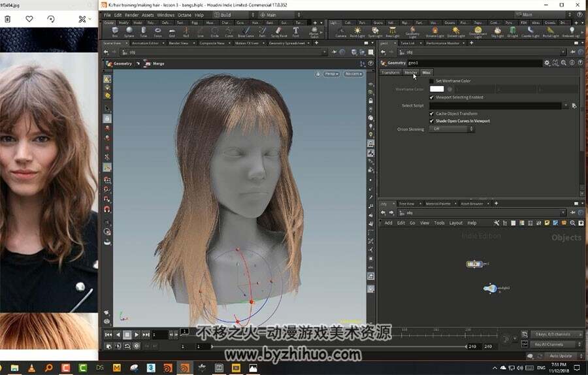Screen dimensions: 588x375
Task: Select the Spray Paint shelf tool
Action: tap(278, 32)
